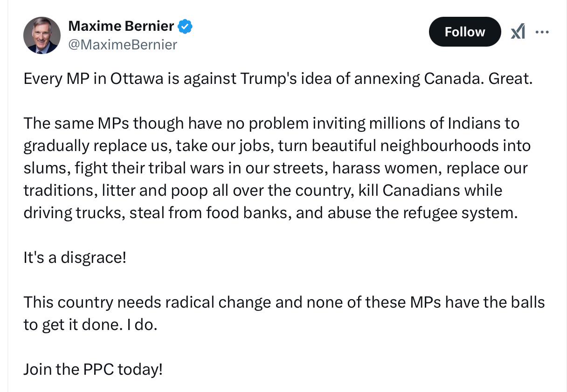Open the @MaximeBernier handle link
Screen dimensions: 567x392
[x=123, y=44]
